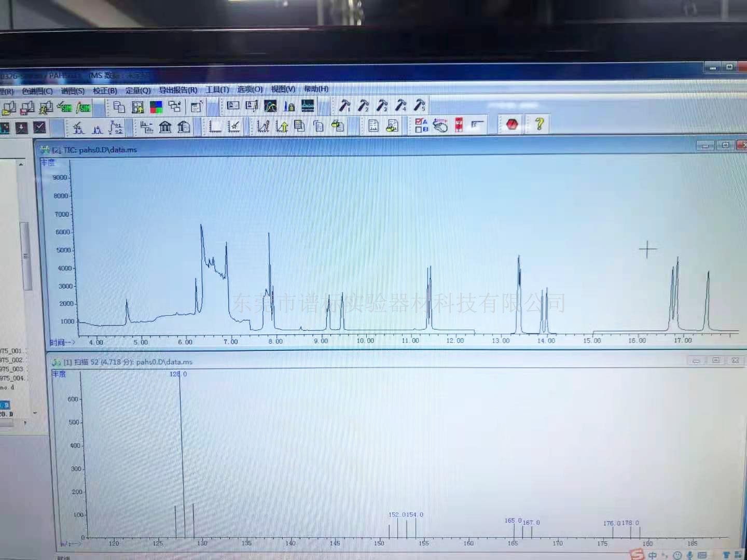Click the library building icon
747x560 pixels.
click(165, 127)
